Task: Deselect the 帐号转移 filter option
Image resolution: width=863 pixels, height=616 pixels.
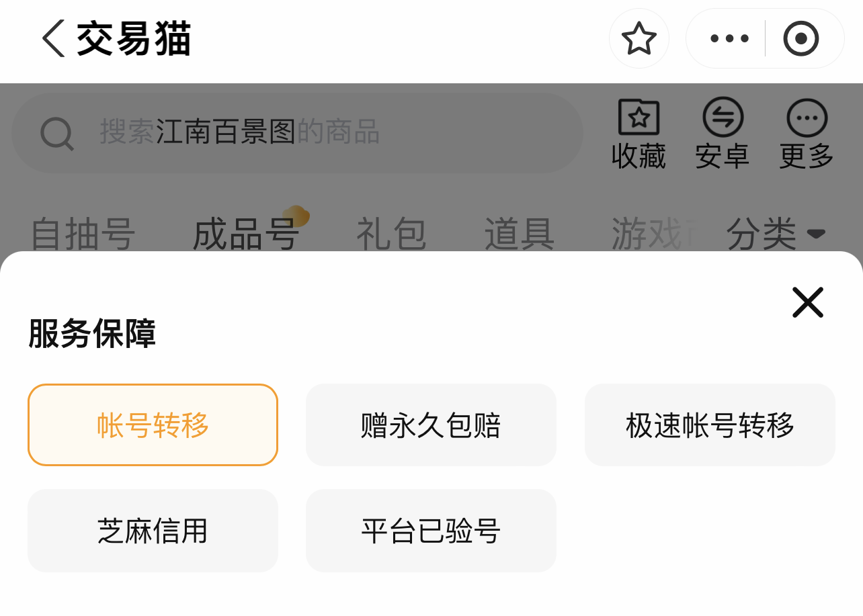Action: coord(153,425)
